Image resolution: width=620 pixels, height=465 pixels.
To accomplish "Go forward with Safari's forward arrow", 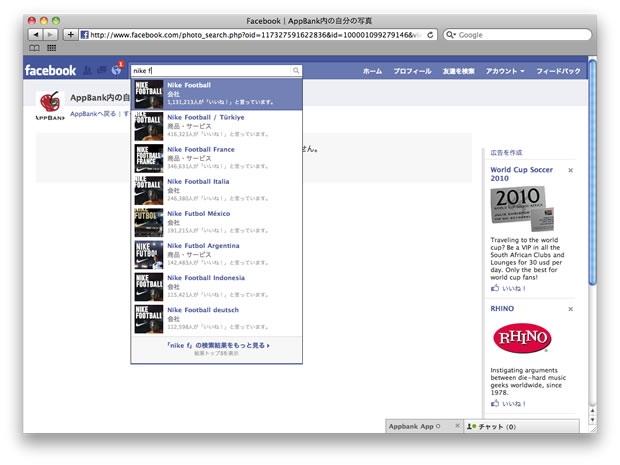I will (50, 35).
